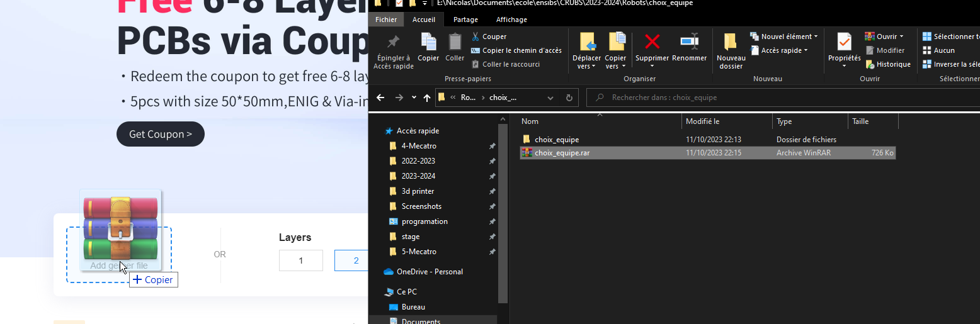Click choix_... segment in address bar
980x324 pixels.
tap(503, 98)
